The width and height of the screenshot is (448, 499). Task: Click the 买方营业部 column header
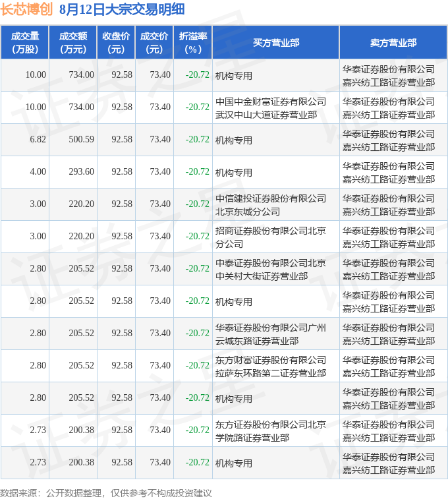(276, 43)
